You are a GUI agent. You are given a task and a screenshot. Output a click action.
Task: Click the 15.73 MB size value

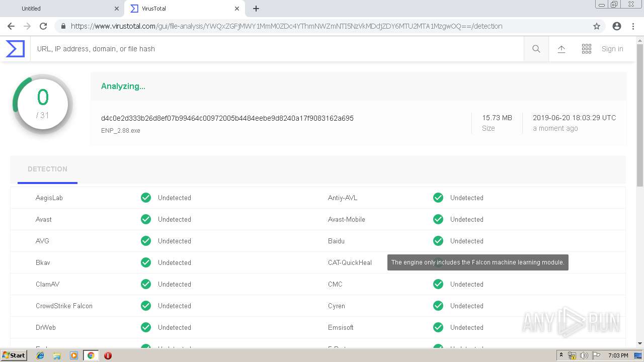click(497, 118)
